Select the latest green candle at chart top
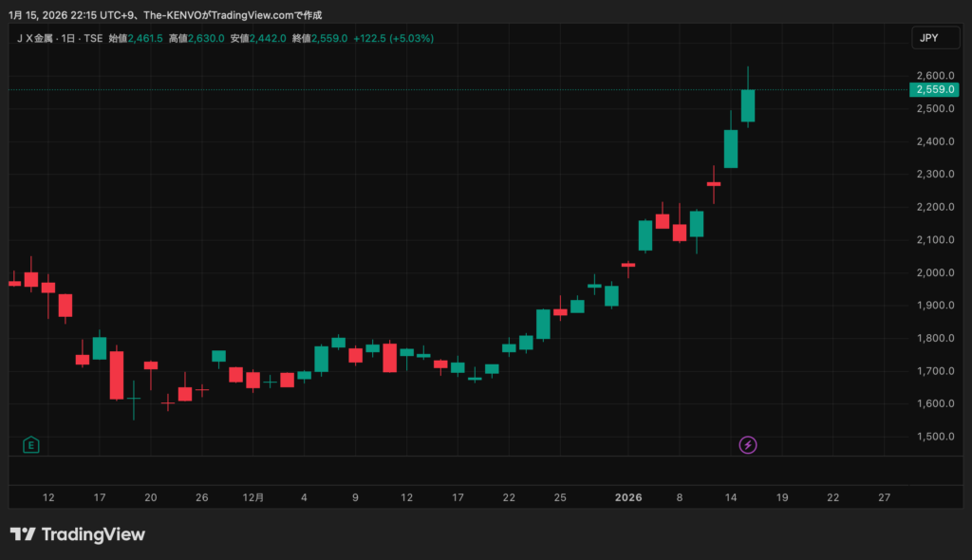The image size is (972, 560). [x=748, y=105]
